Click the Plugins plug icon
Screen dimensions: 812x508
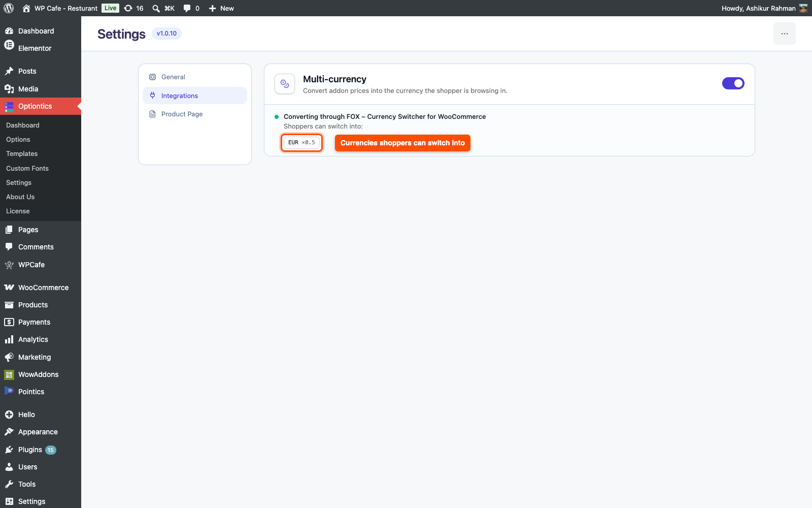click(x=9, y=450)
